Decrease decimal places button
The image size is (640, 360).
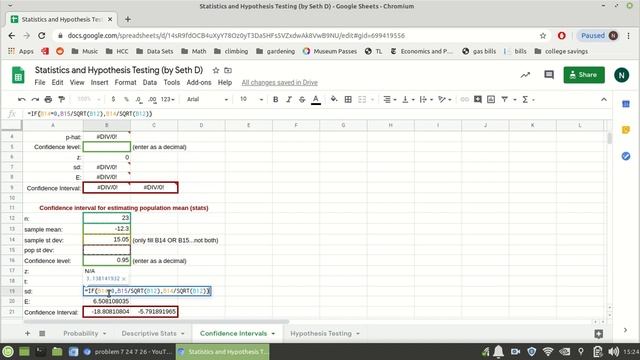coord(139,99)
